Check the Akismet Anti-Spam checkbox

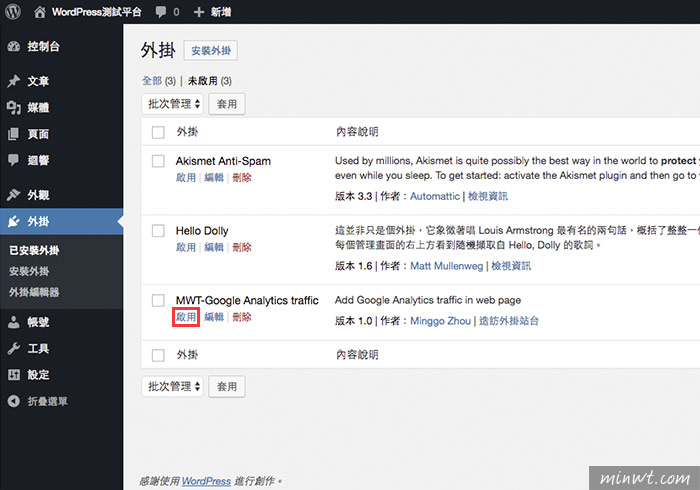point(158,161)
